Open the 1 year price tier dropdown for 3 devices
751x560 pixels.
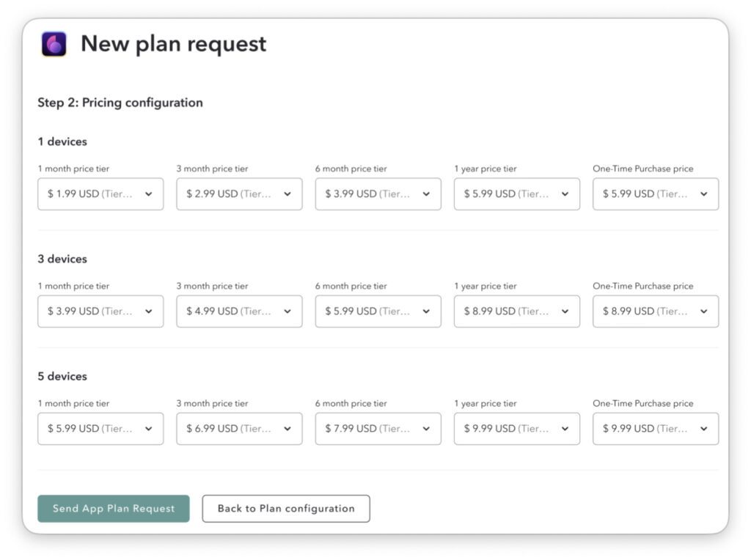pos(516,311)
